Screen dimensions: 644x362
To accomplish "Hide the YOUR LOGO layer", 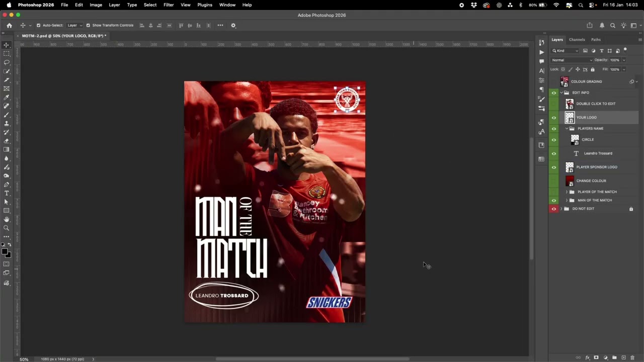I will 554,117.
